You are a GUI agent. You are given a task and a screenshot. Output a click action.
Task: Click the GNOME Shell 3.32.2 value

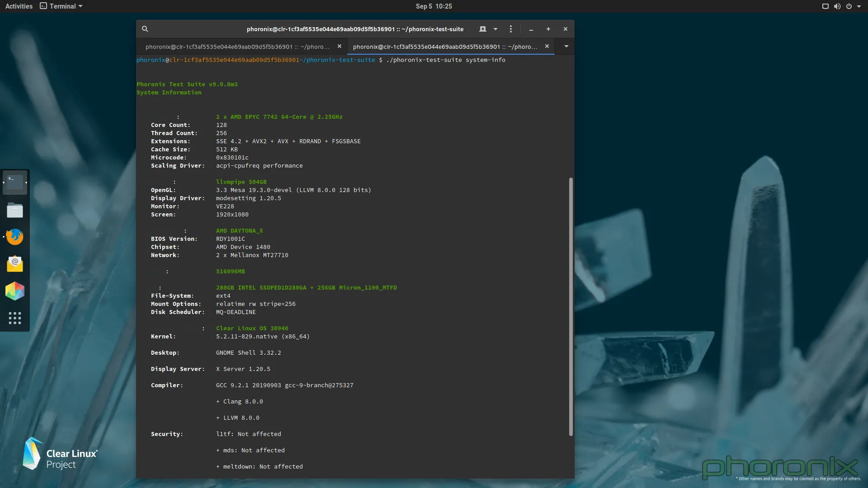pyautogui.click(x=248, y=353)
